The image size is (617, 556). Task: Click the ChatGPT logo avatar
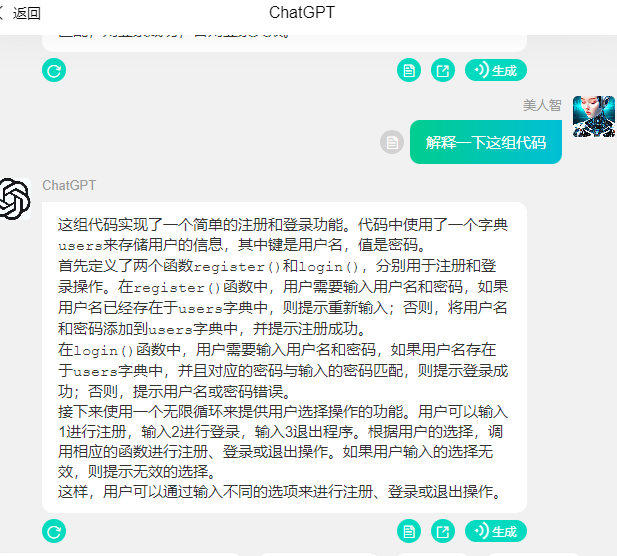(x=15, y=199)
